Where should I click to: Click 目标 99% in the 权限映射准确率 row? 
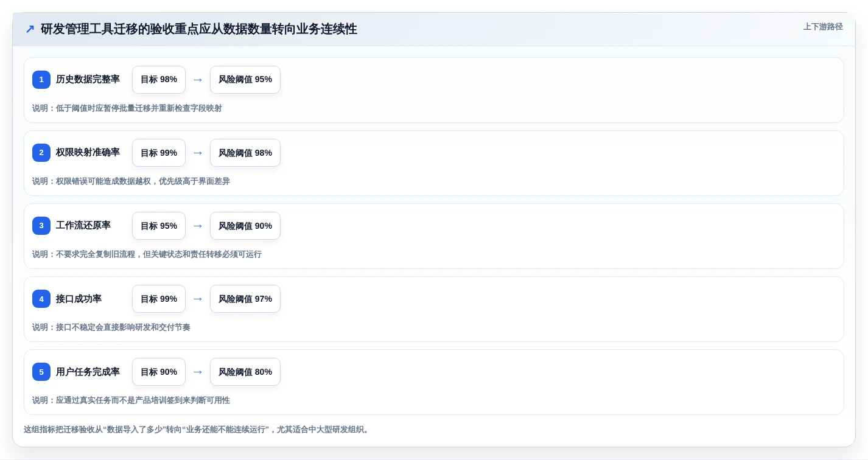coord(159,153)
